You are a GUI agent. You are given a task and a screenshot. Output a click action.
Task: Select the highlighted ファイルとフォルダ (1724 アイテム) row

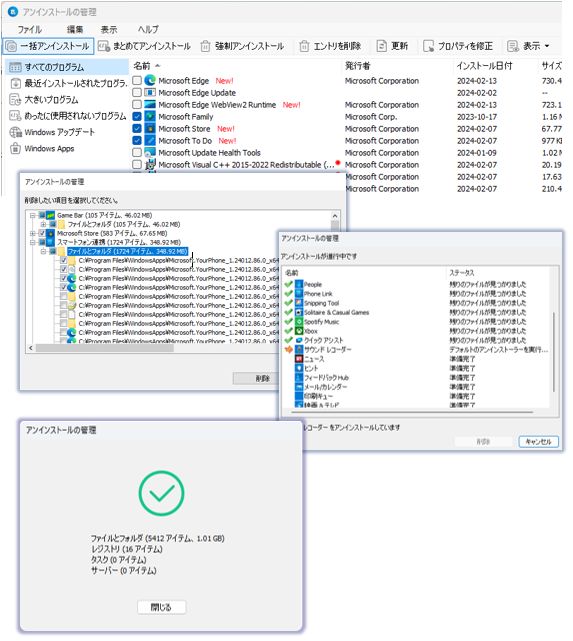[128, 251]
